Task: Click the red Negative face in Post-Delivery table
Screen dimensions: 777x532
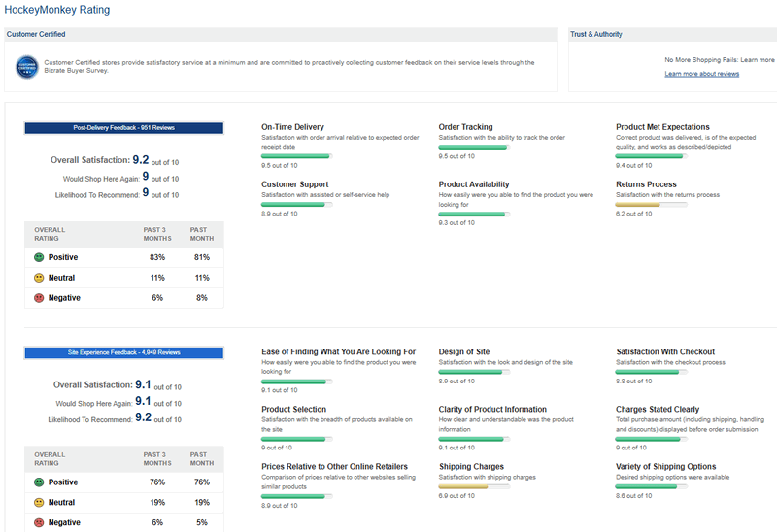Action: (39, 298)
